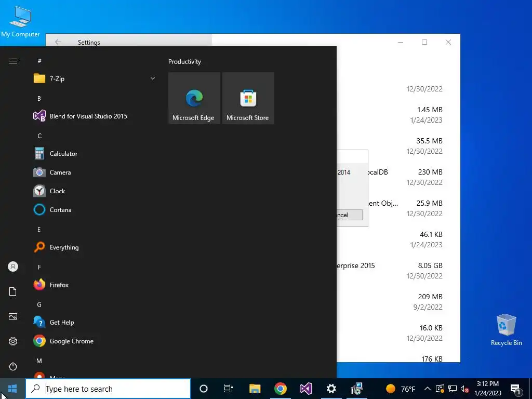Viewport: 532px width, 399px height.
Task: Jump to letter # in app list
Action: click(39, 61)
